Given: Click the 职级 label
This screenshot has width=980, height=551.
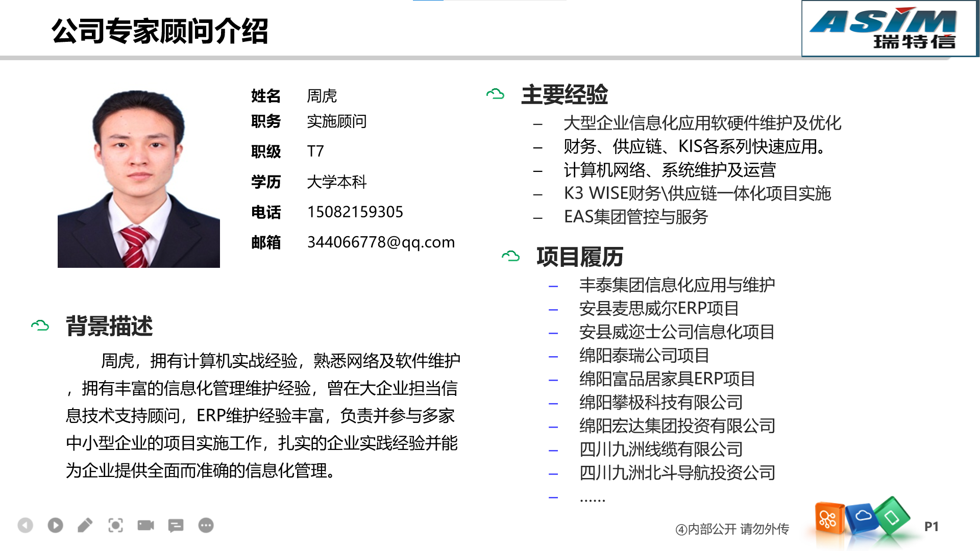Looking at the screenshot, I should (266, 152).
